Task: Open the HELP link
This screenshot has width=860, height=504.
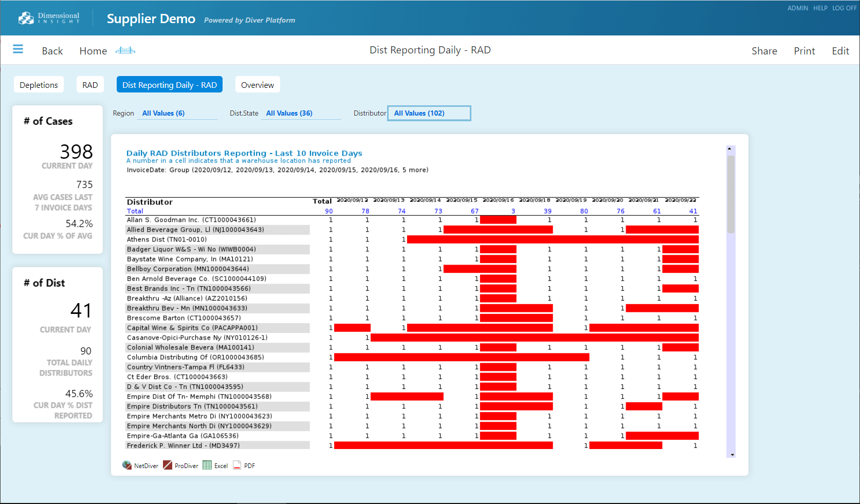Action: click(x=820, y=8)
